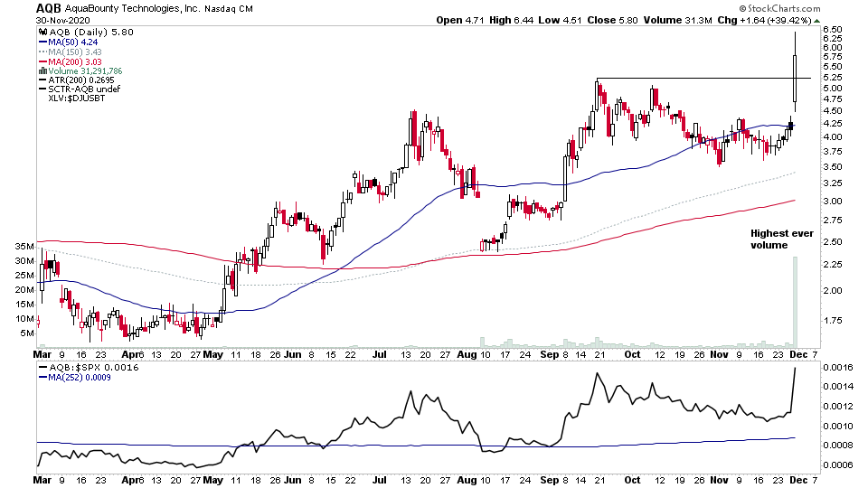Click the MA(252) 0.0009 legend entry
The width and height of the screenshot is (868, 488).
click(80, 378)
